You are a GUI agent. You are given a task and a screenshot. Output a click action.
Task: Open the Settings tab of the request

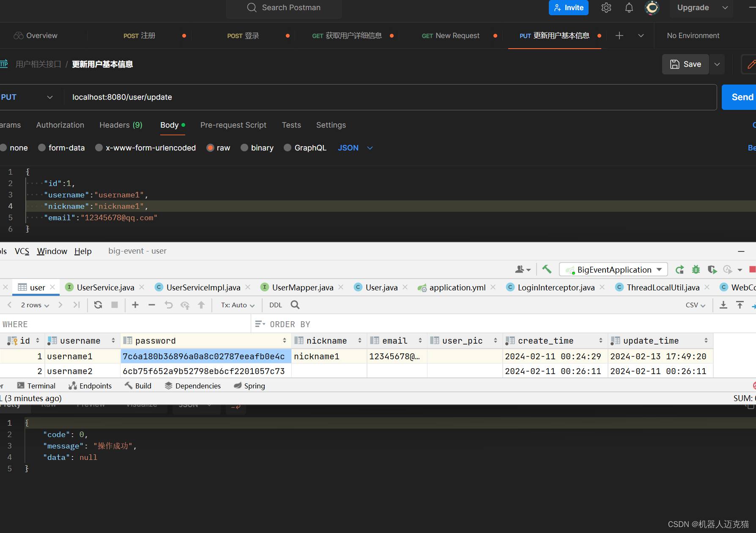tap(331, 125)
